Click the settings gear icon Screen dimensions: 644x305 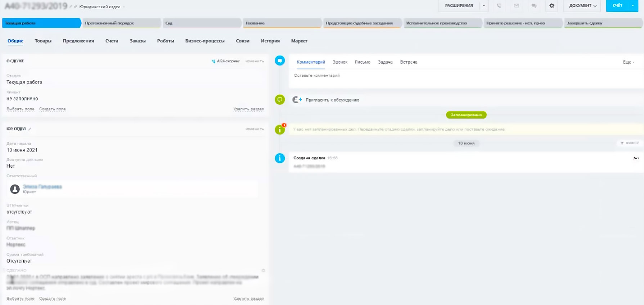click(x=551, y=6)
